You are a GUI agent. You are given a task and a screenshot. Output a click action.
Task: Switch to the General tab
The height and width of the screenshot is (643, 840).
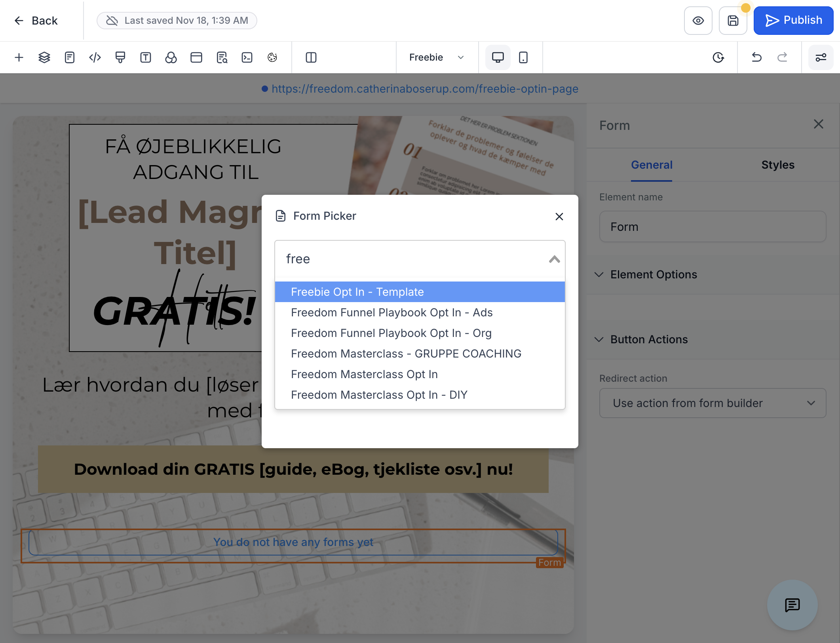(x=652, y=165)
